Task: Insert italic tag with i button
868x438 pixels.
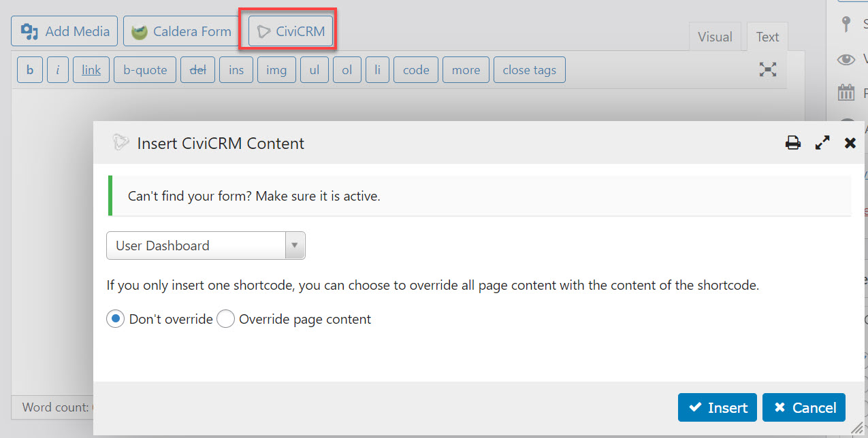Action: (58, 70)
